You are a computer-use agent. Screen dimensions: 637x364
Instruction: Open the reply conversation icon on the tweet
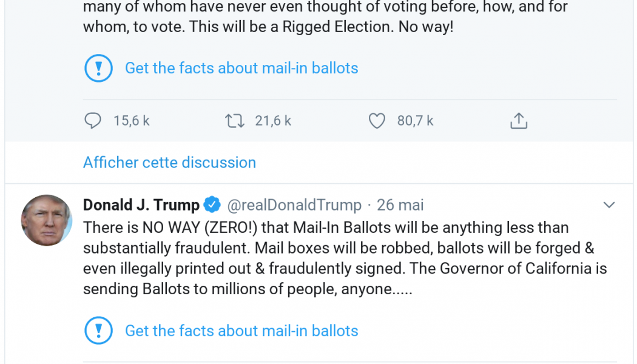tap(92, 121)
